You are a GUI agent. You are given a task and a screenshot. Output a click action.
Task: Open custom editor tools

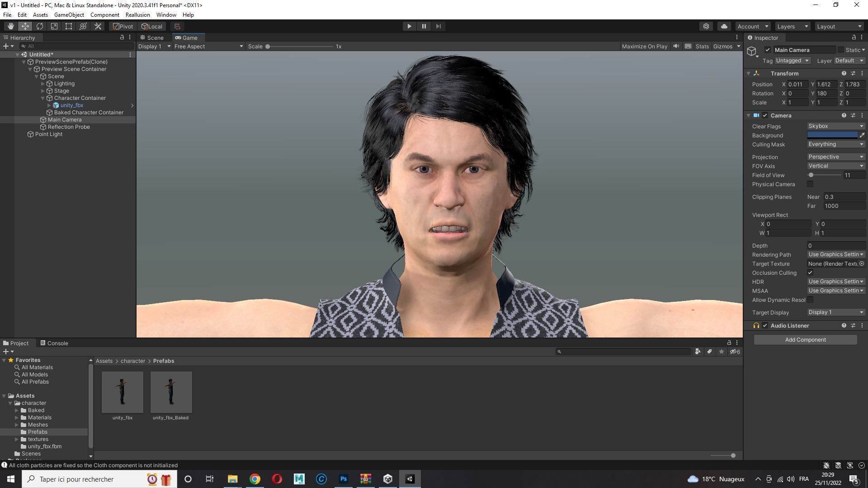click(x=97, y=26)
